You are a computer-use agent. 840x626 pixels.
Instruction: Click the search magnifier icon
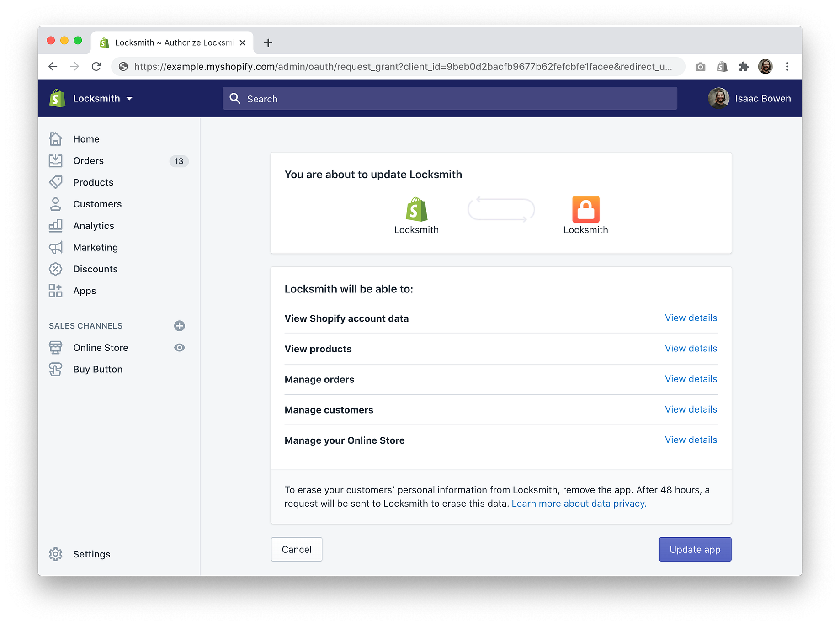point(235,98)
